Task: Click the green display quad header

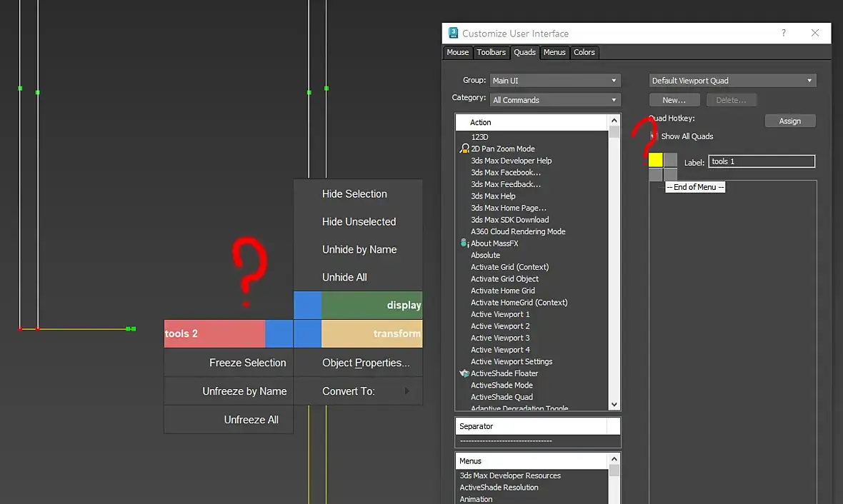Action: [x=371, y=306]
